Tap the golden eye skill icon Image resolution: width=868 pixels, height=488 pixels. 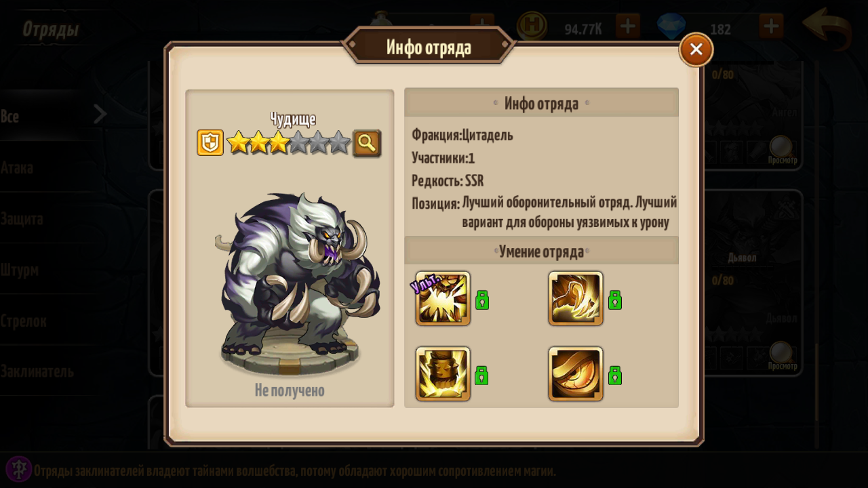(x=576, y=374)
